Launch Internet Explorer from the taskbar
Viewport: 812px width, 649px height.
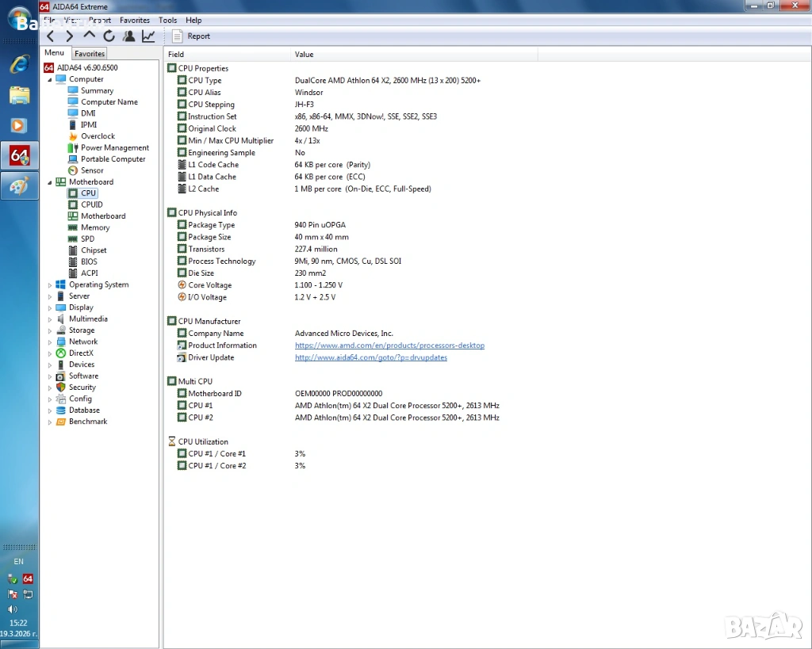19,65
